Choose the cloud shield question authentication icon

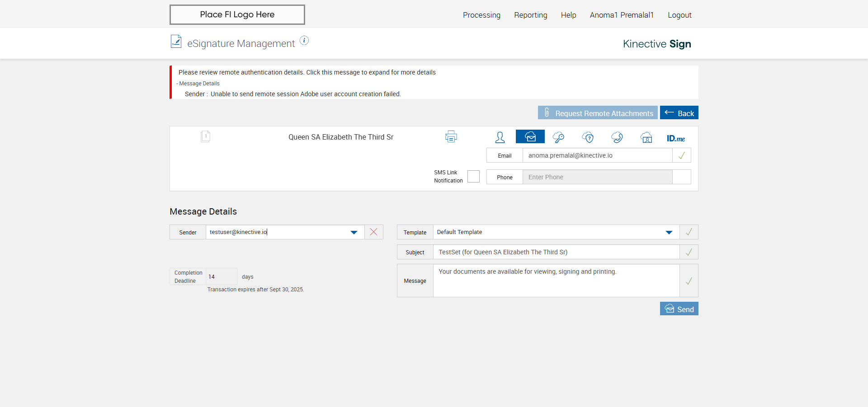point(588,137)
